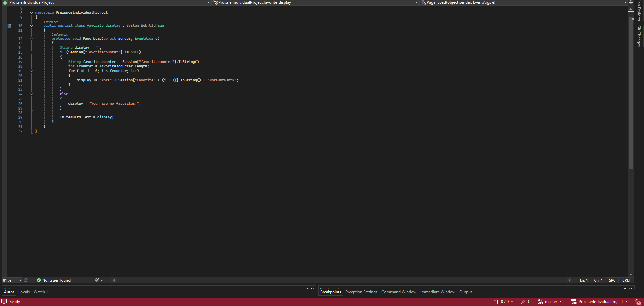Screen dimensions: 644x306
Task: Click the EventArgs parameter type in code
Action: point(144,39)
